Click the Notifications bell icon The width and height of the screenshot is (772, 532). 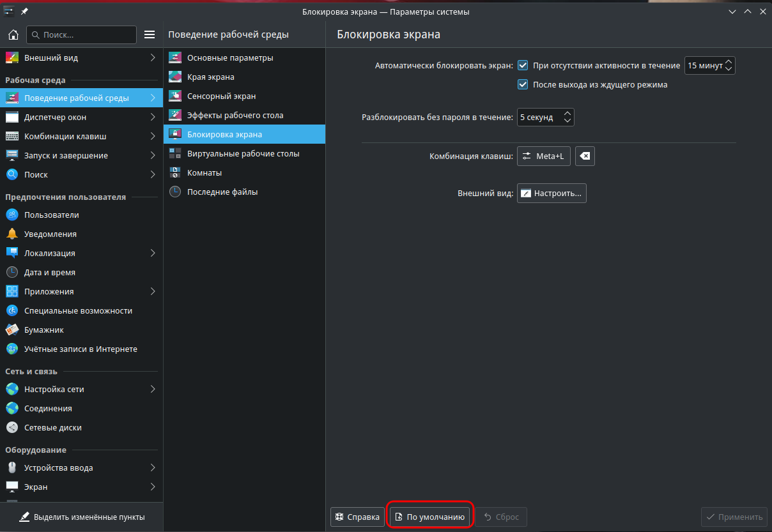(x=12, y=234)
